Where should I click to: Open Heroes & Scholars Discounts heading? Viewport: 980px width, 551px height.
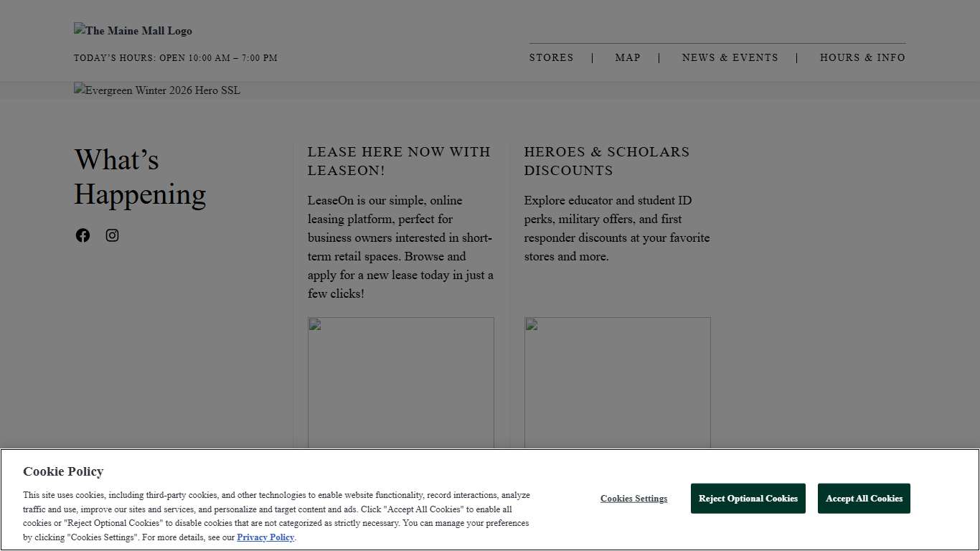606,161
